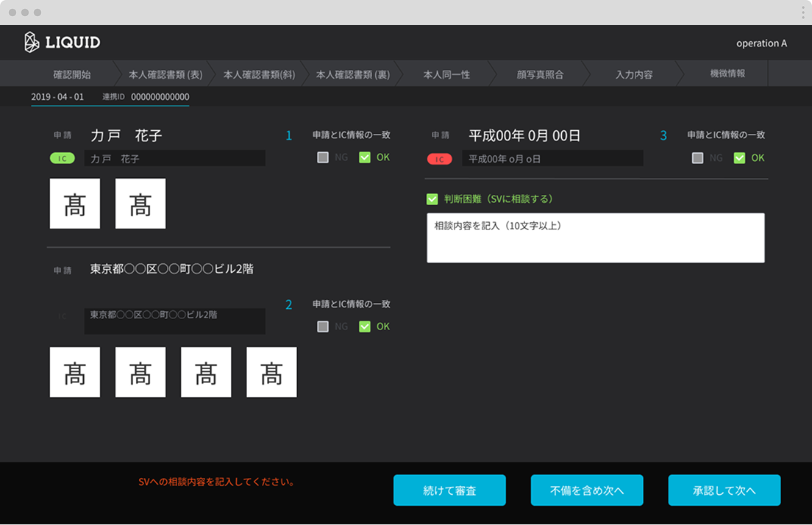The image size is (812, 525).
Task: Go to the 入力内容 step tab
Action: (633, 74)
